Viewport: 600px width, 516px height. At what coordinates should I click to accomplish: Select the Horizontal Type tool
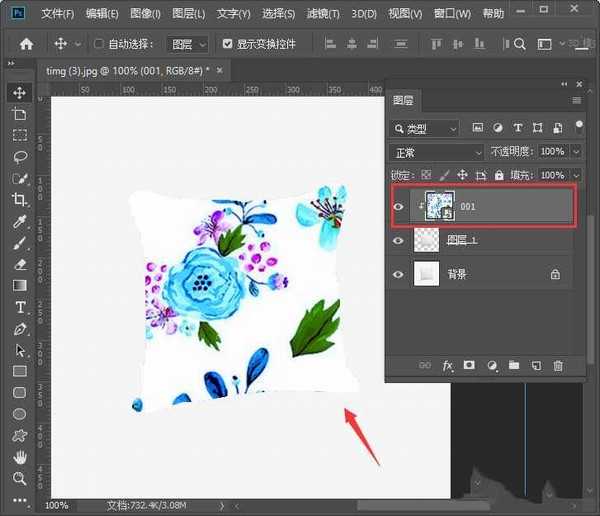click(19, 307)
